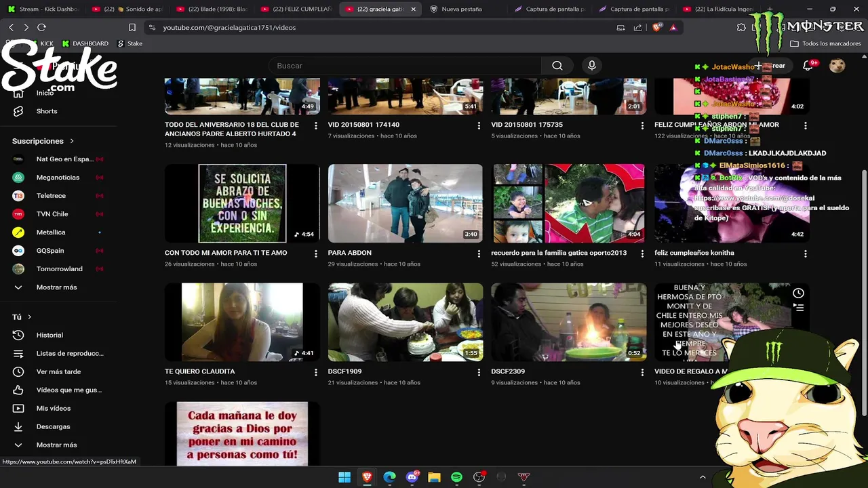
Task: Open options for feliz cumpleaños konitha video
Action: [x=805, y=253]
